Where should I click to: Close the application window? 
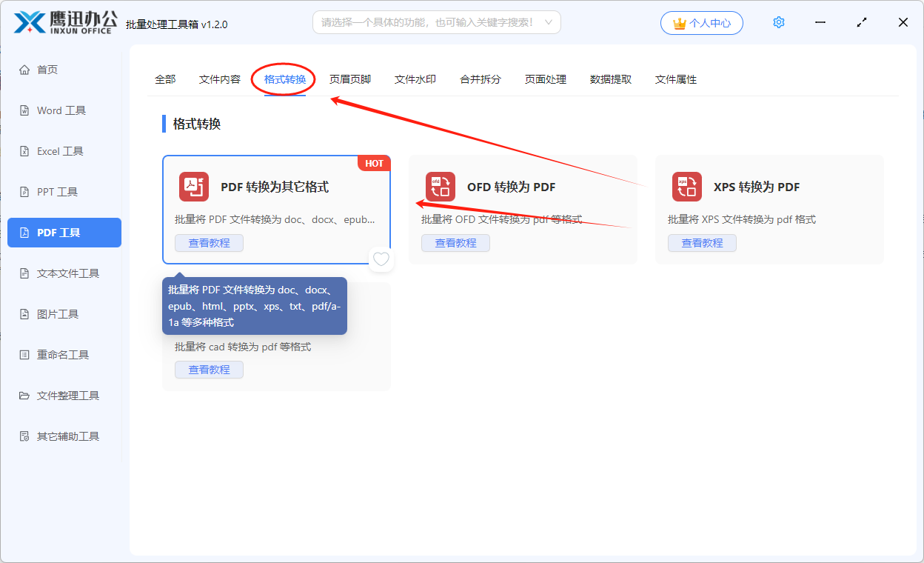(x=903, y=23)
